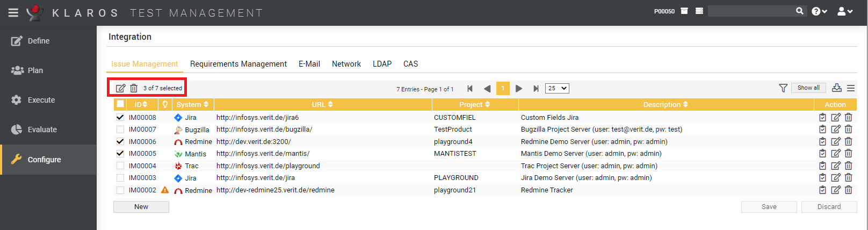Screen dimensions: 868x230
Task: Uncheck the IM00008 row checkbox
Action: pyautogui.click(x=120, y=118)
